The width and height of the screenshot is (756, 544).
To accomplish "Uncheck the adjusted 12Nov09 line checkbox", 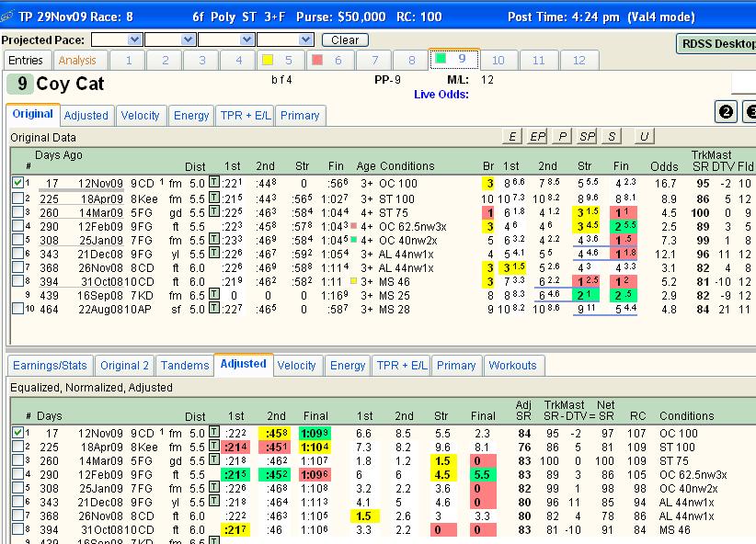I will [17, 432].
